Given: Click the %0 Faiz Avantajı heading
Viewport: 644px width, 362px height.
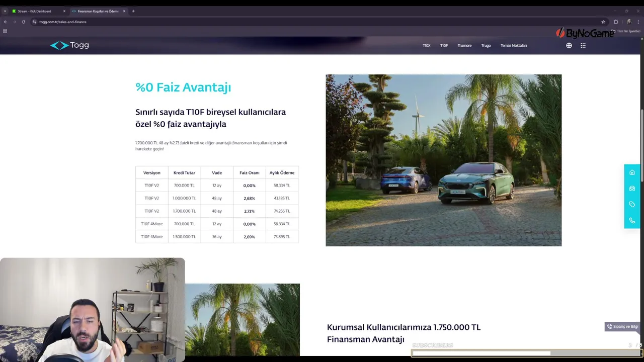Looking at the screenshot, I should click(x=183, y=87).
